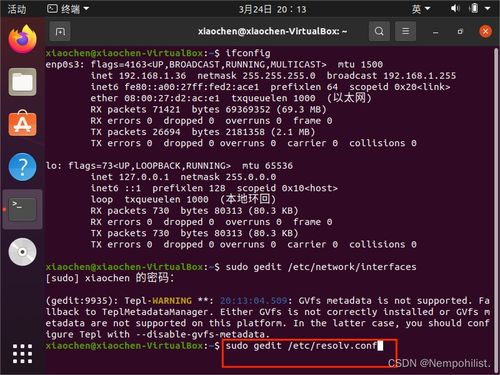Minimize the terminal window
The width and height of the screenshot is (500, 375).
point(435,32)
